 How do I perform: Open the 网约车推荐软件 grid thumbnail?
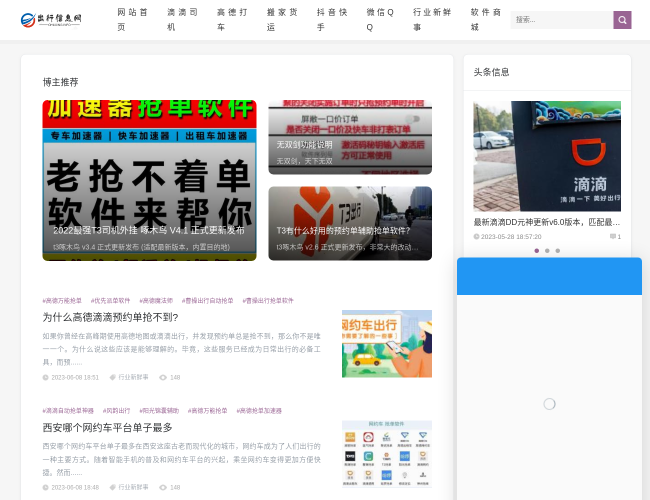(x=387, y=454)
